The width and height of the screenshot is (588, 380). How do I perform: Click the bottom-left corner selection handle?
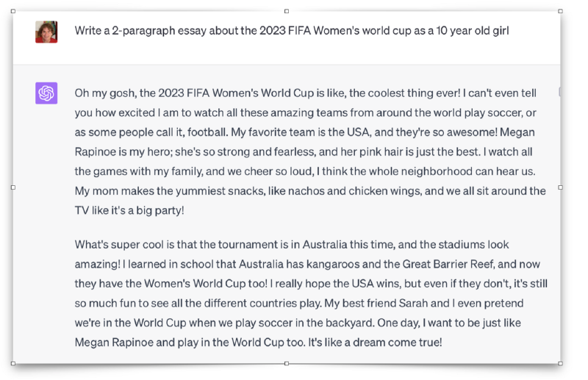click(13, 363)
